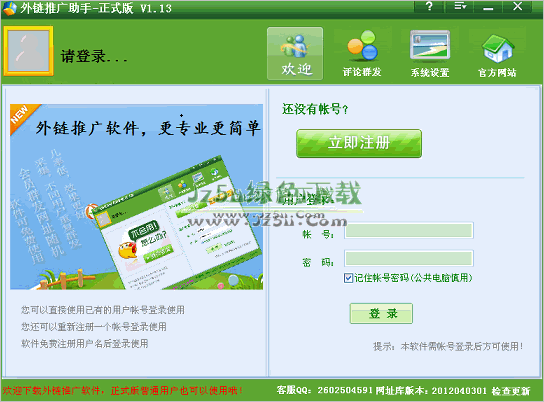This screenshot has height=402, width=544.
Task: Click the app logo in title bar
Action: (x=9, y=8)
